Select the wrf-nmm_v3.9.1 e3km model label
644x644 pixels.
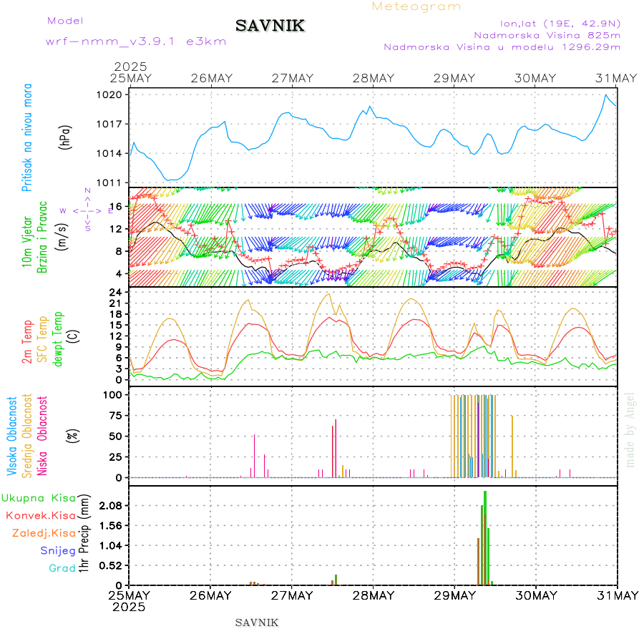pyautogui.click(x=136, y=42)
